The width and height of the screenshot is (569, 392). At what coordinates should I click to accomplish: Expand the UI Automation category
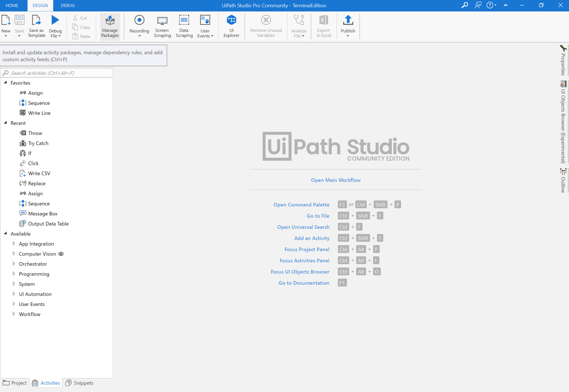point(14,294)
